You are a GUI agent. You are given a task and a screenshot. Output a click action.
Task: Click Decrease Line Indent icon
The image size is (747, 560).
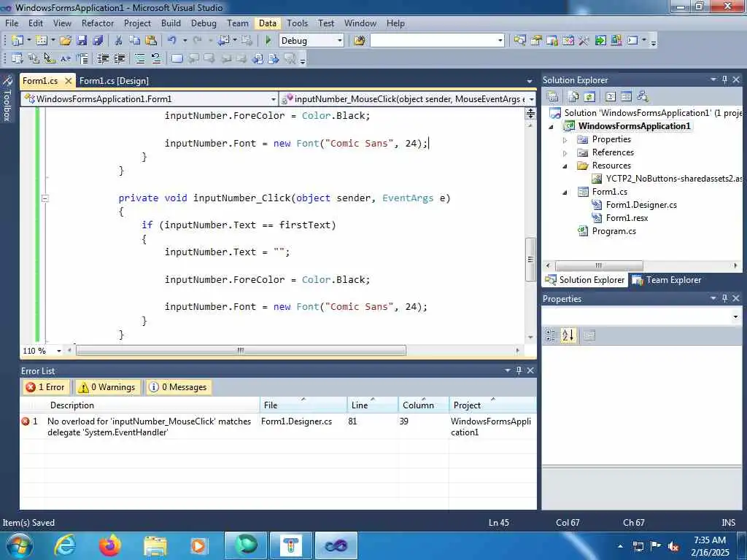tap(103, 58)
